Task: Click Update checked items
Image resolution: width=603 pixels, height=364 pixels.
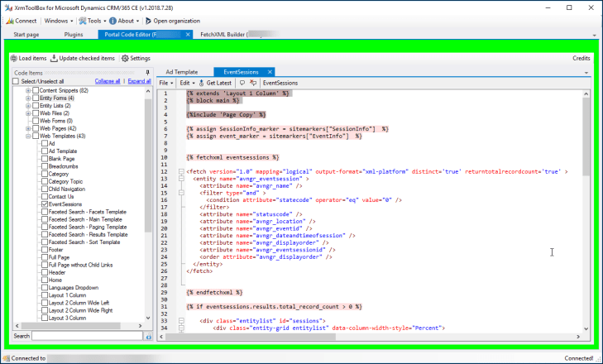Action: [x=83, y=58]
